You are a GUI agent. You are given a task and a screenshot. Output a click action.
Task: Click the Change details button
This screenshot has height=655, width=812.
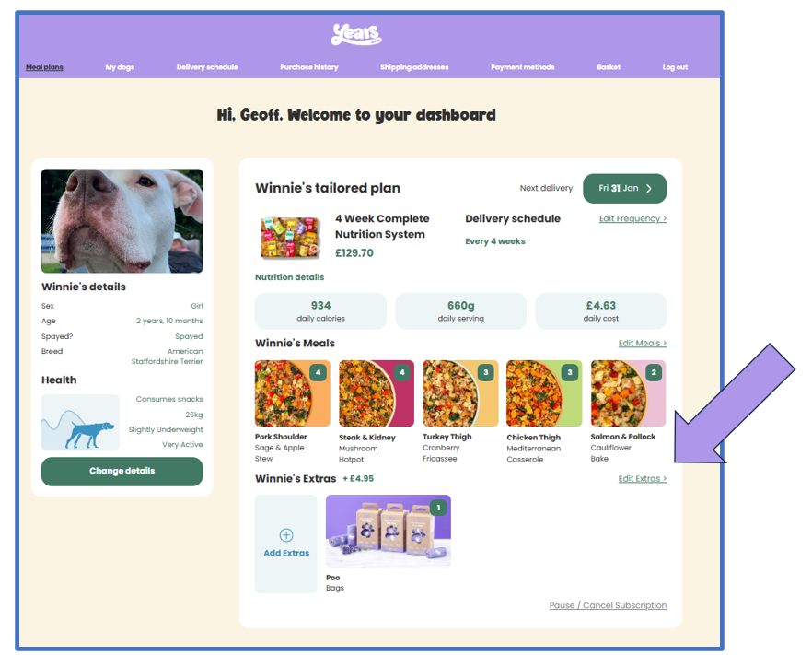pos(122,471)
